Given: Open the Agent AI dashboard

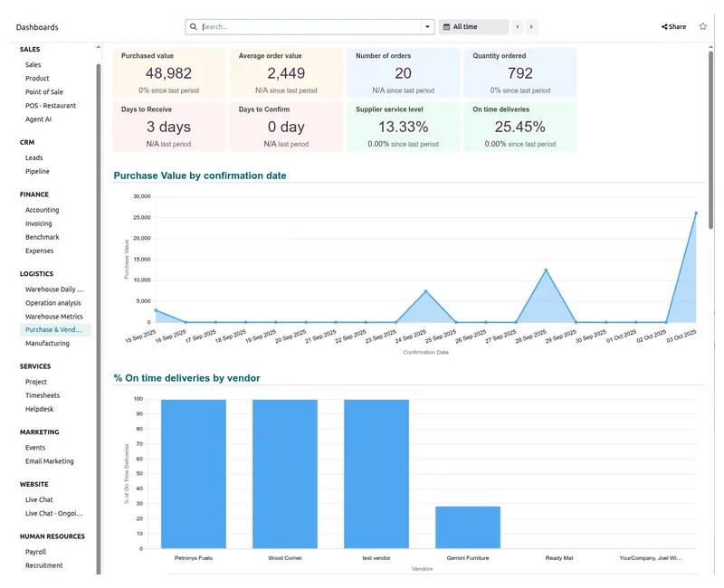Looking at the screenshot, I should point(38,119).
